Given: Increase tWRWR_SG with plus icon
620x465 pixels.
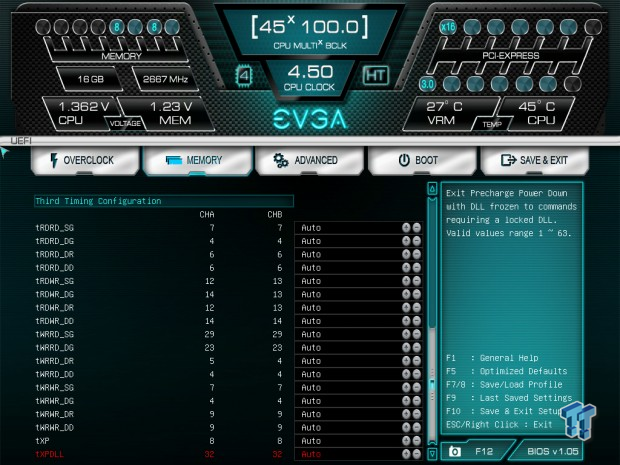Looking at the screenshot, I should 406,387.
